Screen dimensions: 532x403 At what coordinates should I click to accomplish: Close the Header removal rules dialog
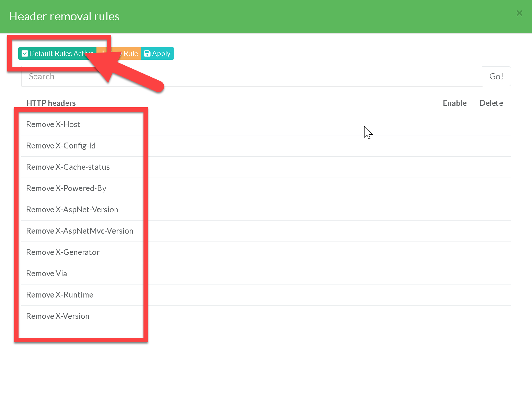pos(519,13)
